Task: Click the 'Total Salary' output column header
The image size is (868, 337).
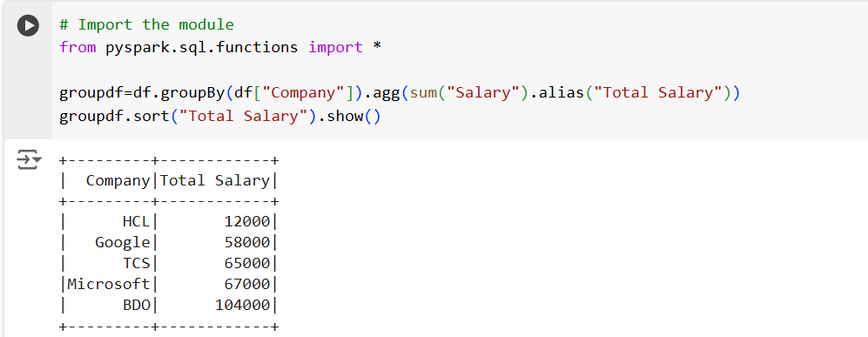Action: [x=215, y=180]
